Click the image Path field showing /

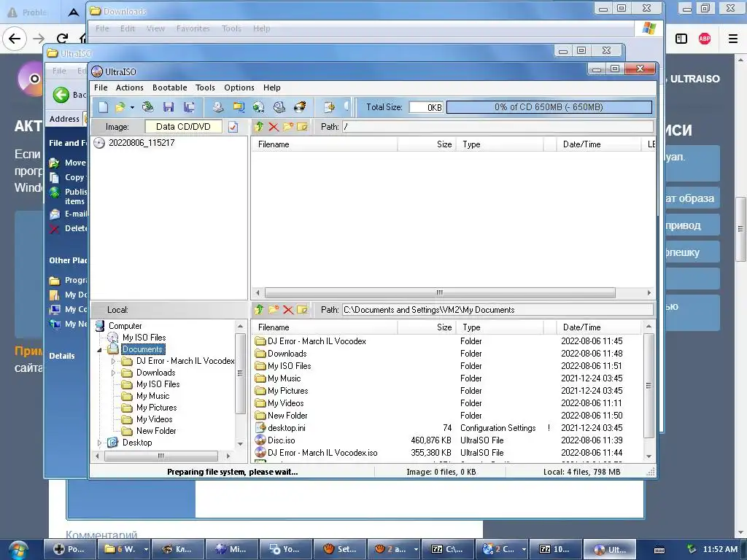click(498, 127)
